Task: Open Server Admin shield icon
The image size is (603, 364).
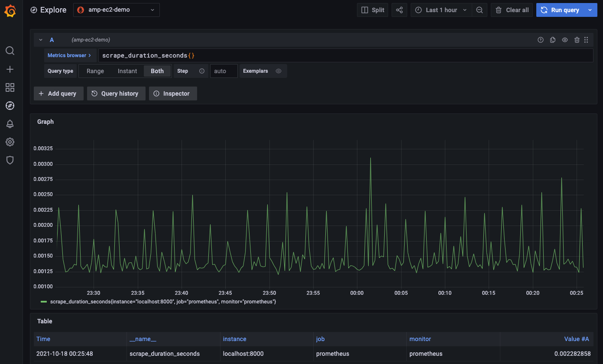Action: coord(10,160)
